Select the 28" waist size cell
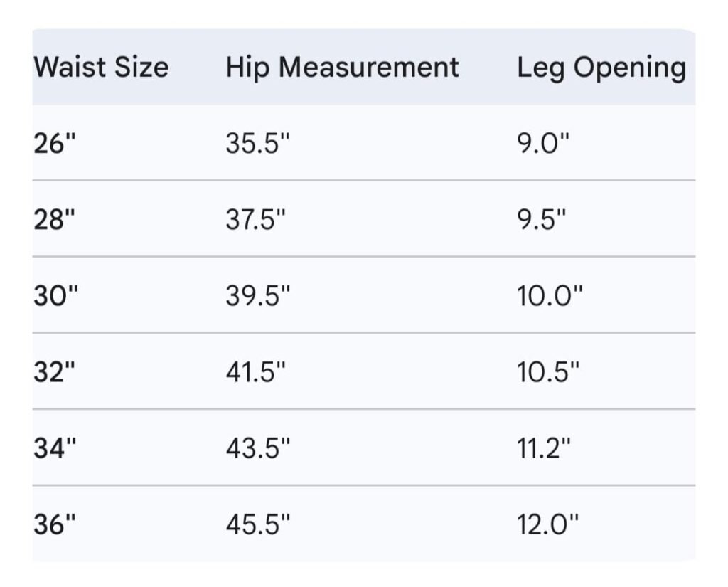 tap(55, 220)
